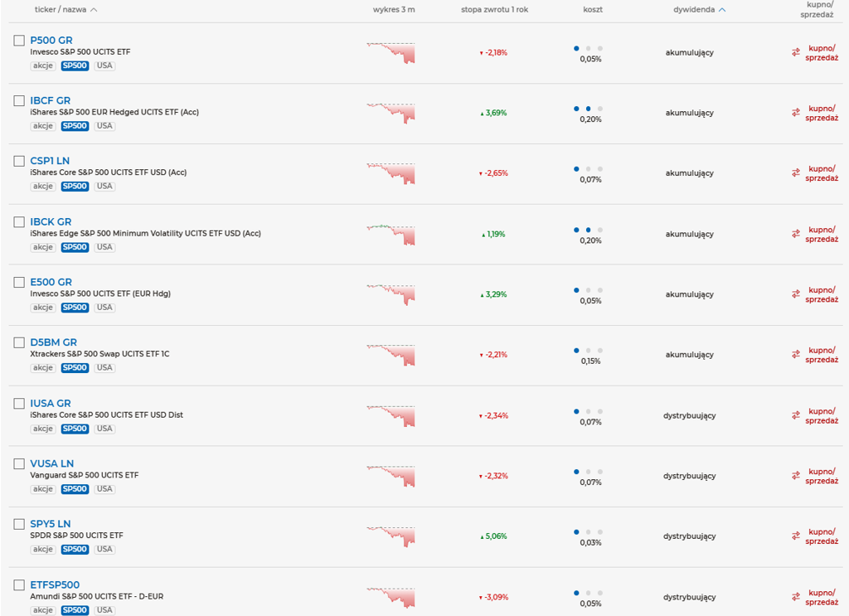Click the akcje tag under E500 GR
Screen dimensions: 849x616
43,308
